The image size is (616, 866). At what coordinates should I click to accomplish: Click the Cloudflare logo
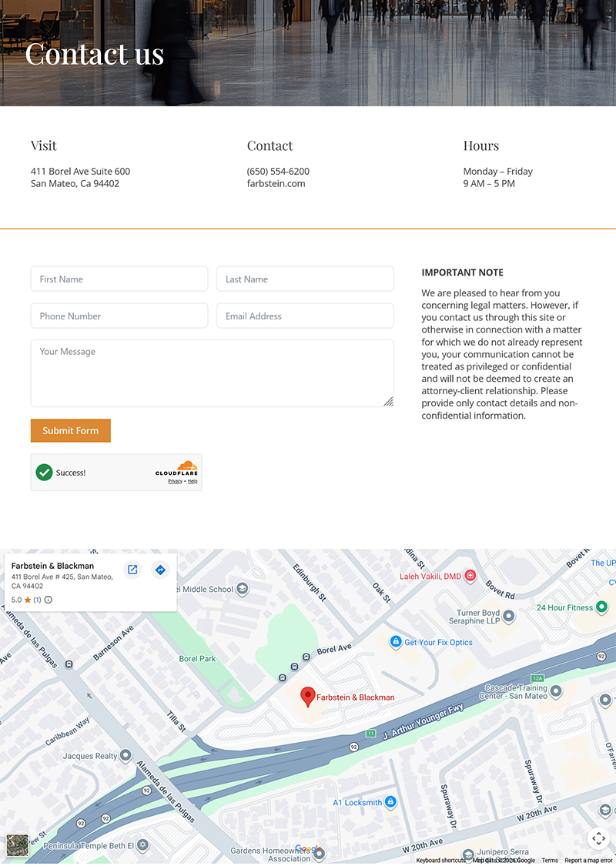point(177,468)
